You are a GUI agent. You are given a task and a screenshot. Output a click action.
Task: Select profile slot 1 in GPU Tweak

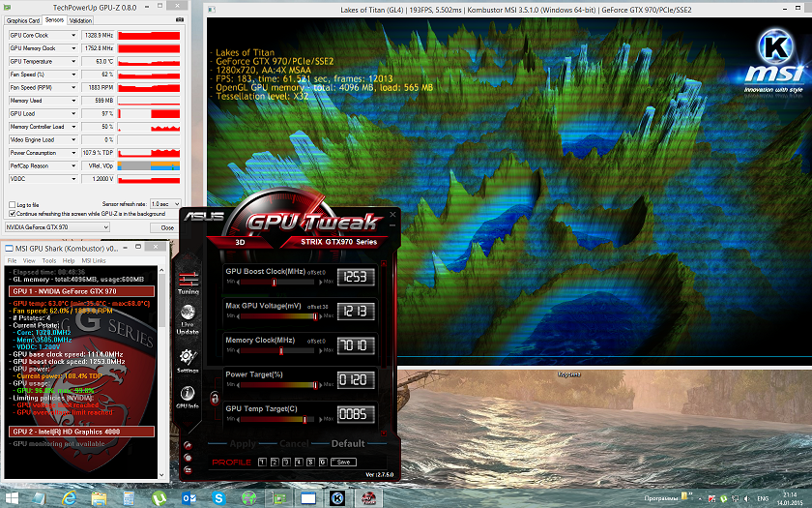click(262, 463)
